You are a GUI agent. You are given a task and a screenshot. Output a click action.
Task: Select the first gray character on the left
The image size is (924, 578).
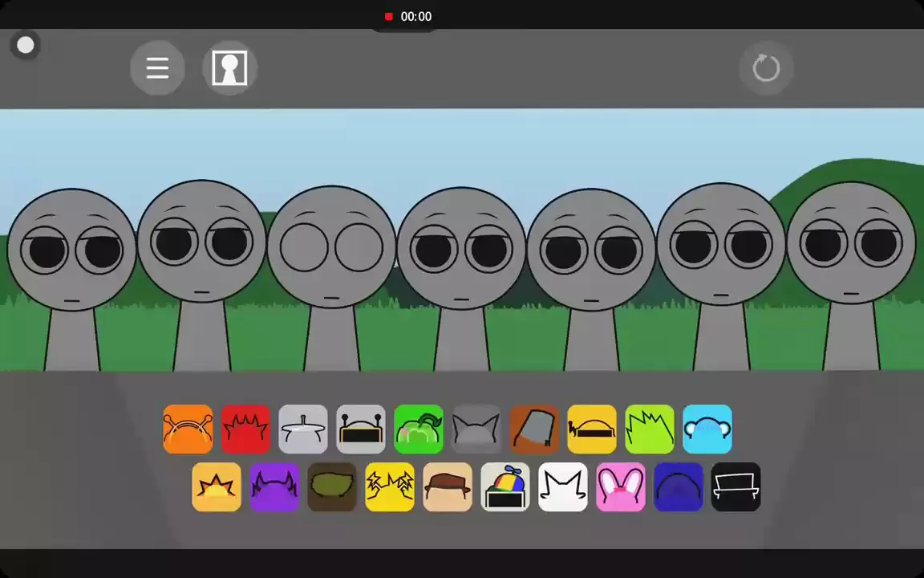(72, 279)
